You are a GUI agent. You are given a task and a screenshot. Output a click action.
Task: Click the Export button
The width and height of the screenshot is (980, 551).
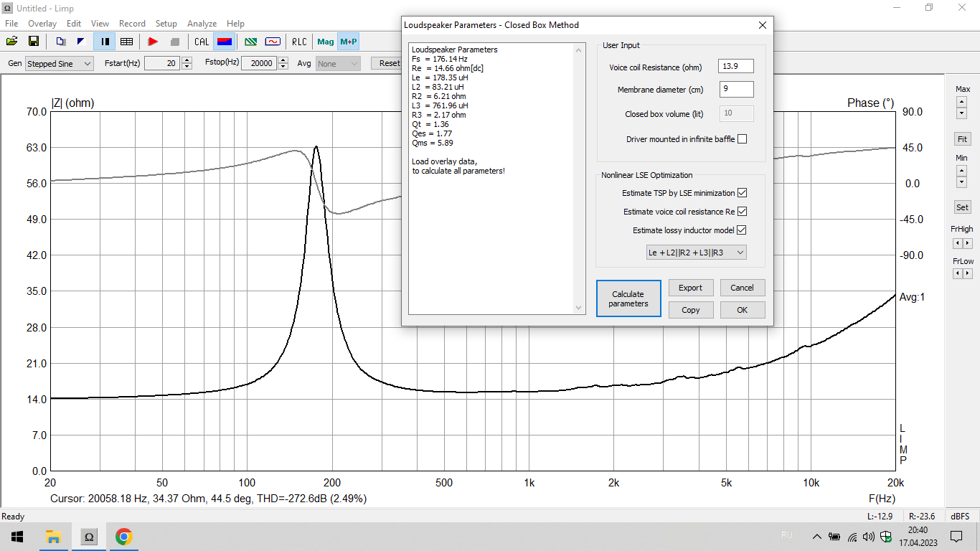[x=690, y=288]
